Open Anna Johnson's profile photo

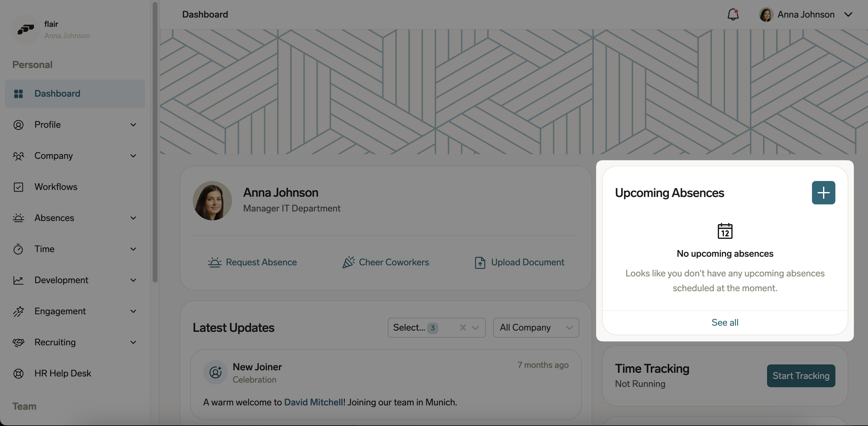pos(212,200)
